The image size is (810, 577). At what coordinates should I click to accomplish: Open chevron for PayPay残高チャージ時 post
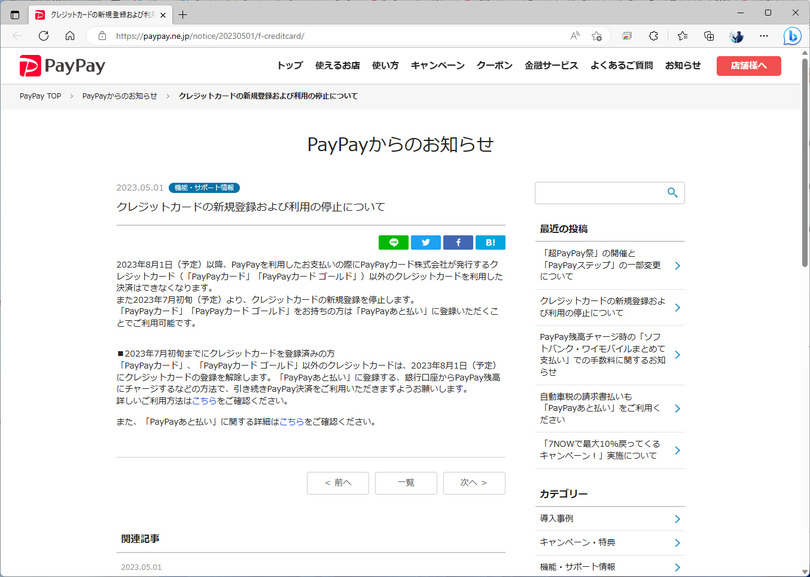(x=677, y=355)
